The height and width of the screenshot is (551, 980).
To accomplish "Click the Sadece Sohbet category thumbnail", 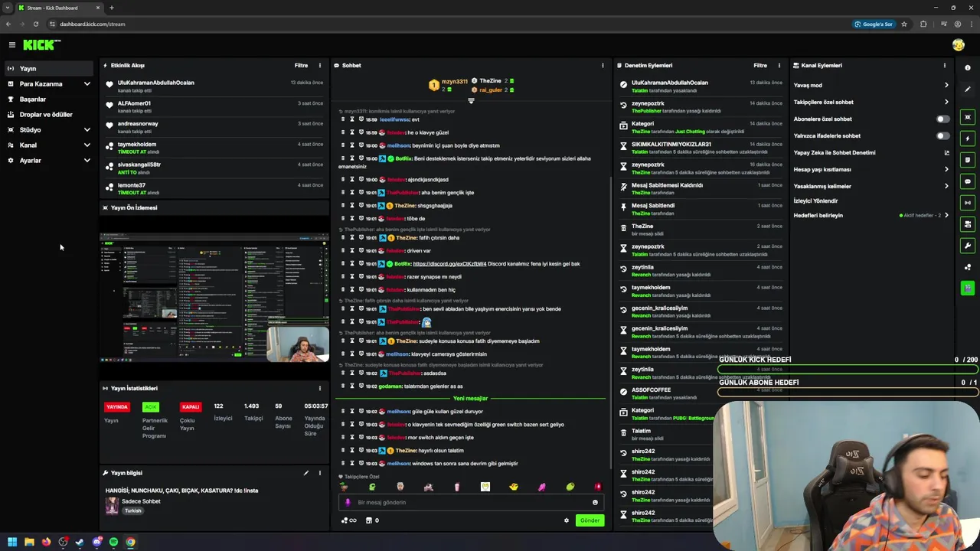I will 113,506.
